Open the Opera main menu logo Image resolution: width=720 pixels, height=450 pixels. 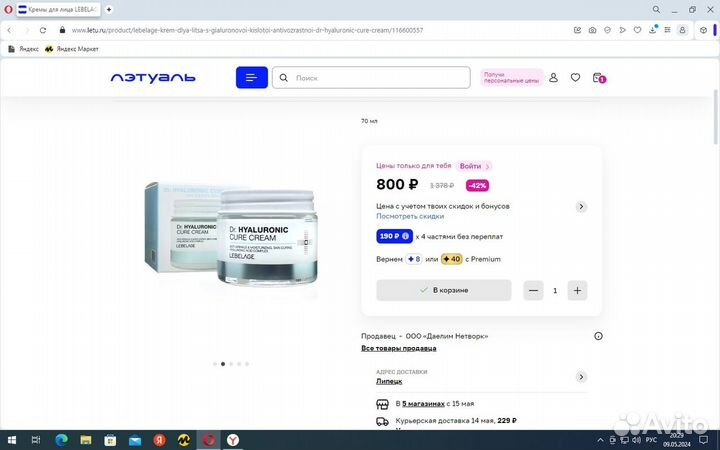coord(8,9)
